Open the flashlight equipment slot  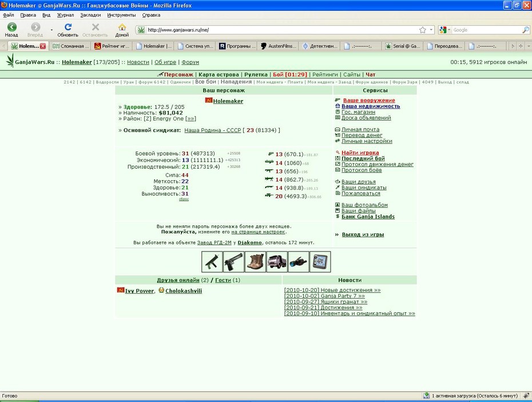(299, 261)
